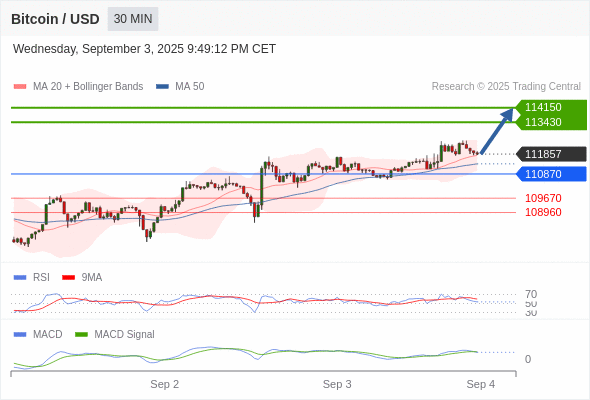Click the Sep 3 axis date label
590x400 pixels.
click(337, 384)
